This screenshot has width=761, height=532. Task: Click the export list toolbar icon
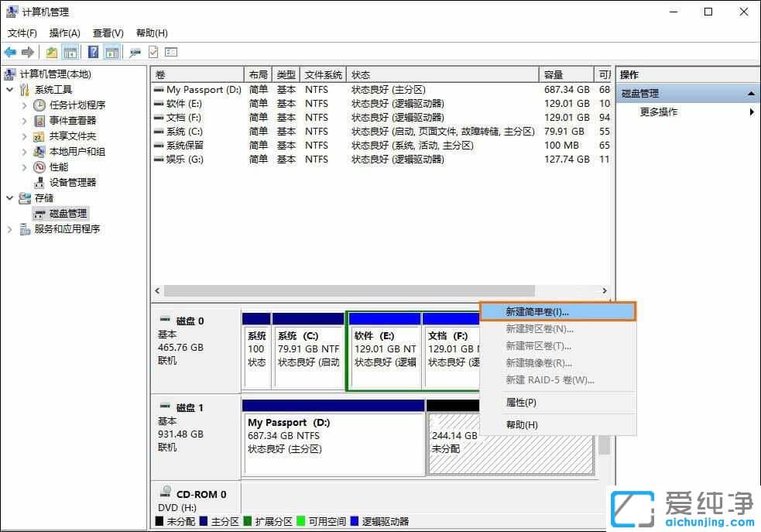pyautogui.click(x=172, y=52)
